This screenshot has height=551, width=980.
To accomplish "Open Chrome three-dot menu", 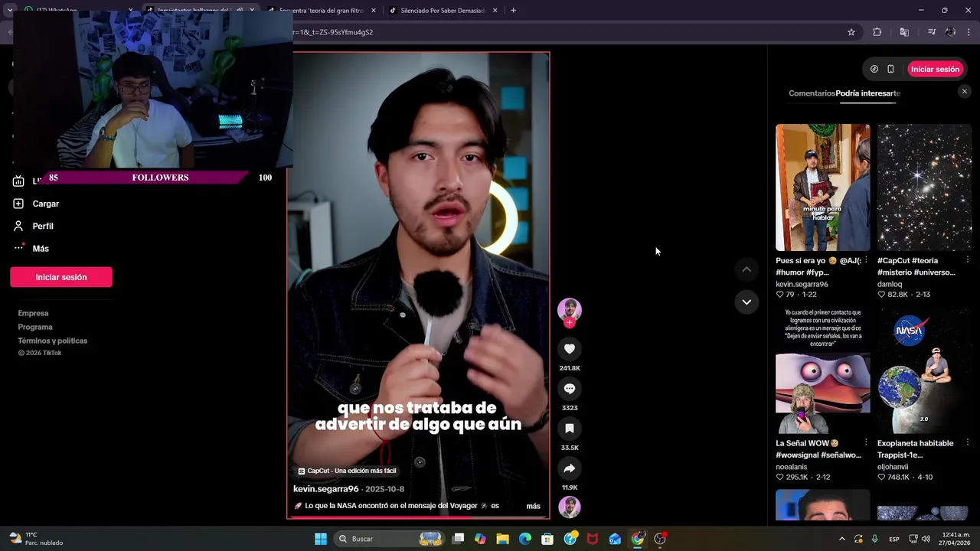I will [x=969, y=32].
